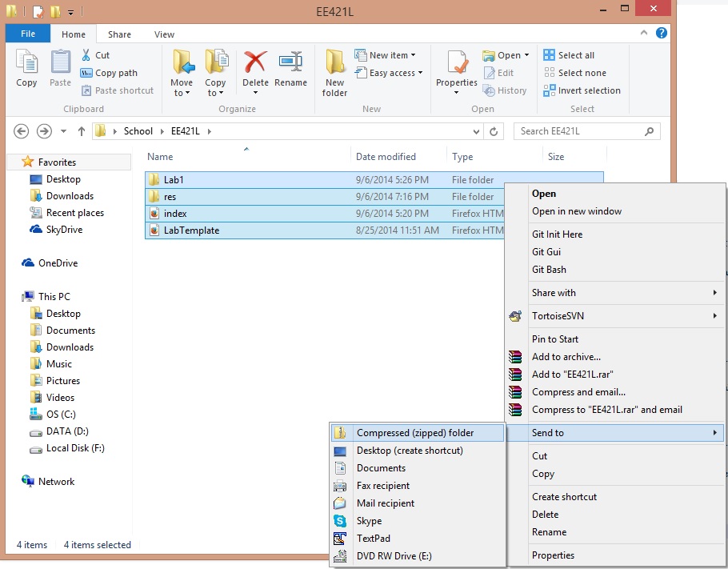Expand the Easy access dropdown

[391, 73]
